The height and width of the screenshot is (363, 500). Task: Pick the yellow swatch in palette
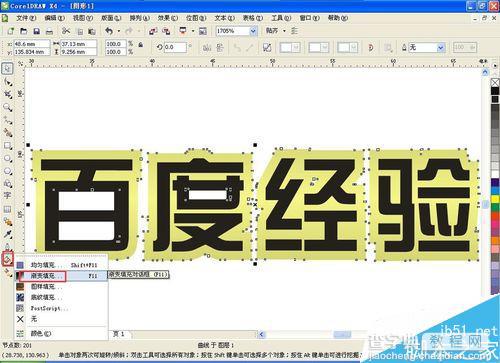[x=495, y=199]
